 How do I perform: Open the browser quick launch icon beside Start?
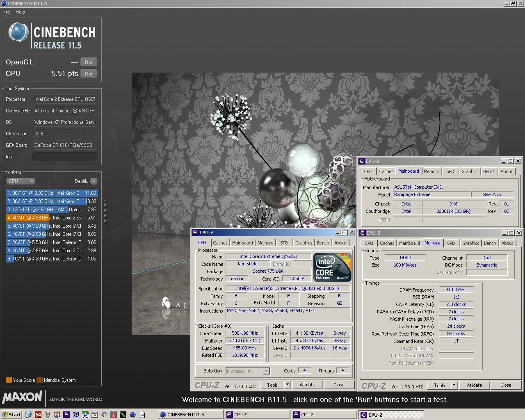point(28,415)
